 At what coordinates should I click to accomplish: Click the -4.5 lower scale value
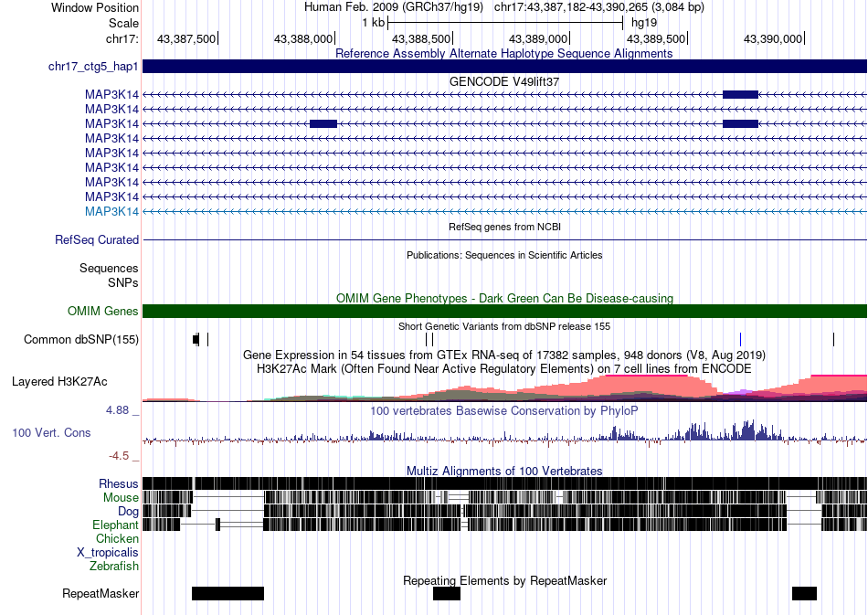click(119, 456)
